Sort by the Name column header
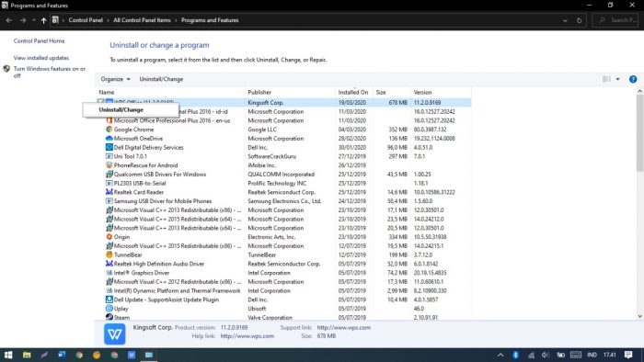The height and width of the screenshot is (362, 644). 171,92
